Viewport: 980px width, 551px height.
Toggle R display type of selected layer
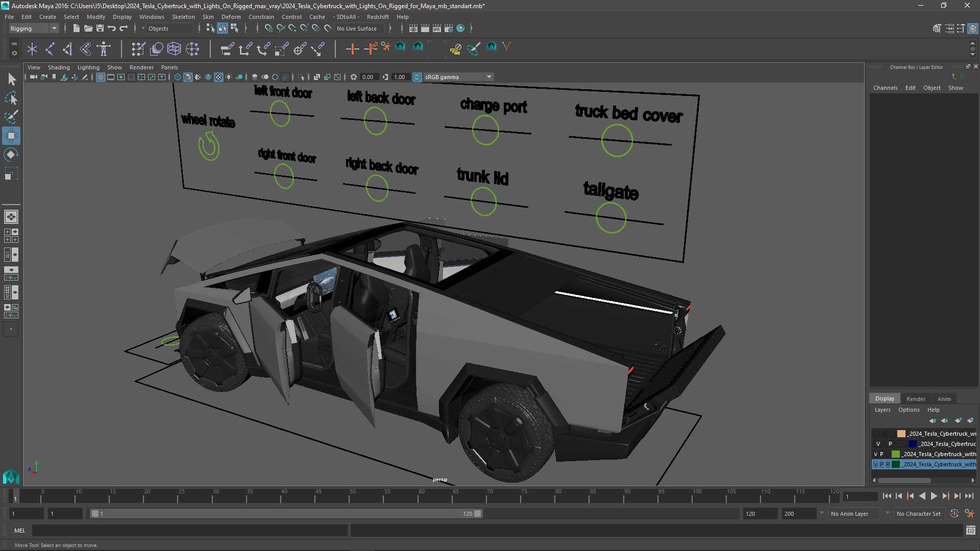point(888,464)
